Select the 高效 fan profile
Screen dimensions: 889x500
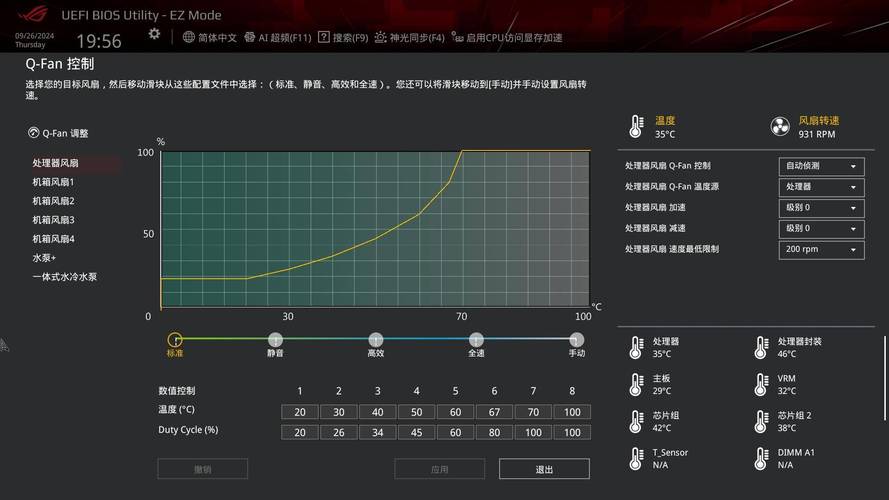[x=375, y=340]
